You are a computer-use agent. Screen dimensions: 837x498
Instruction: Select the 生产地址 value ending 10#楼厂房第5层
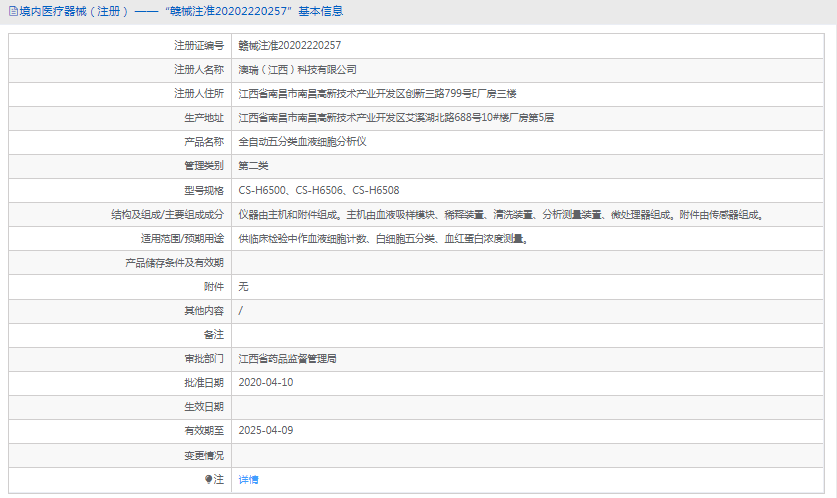click(x=396, y=117)
